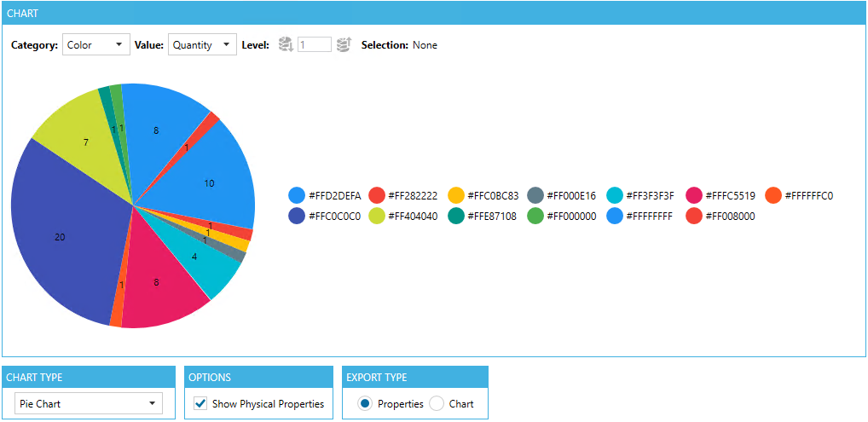The image size is (868, 422).
Task: Open the Value dropdown showing Quantity
Action: point(202,44)
